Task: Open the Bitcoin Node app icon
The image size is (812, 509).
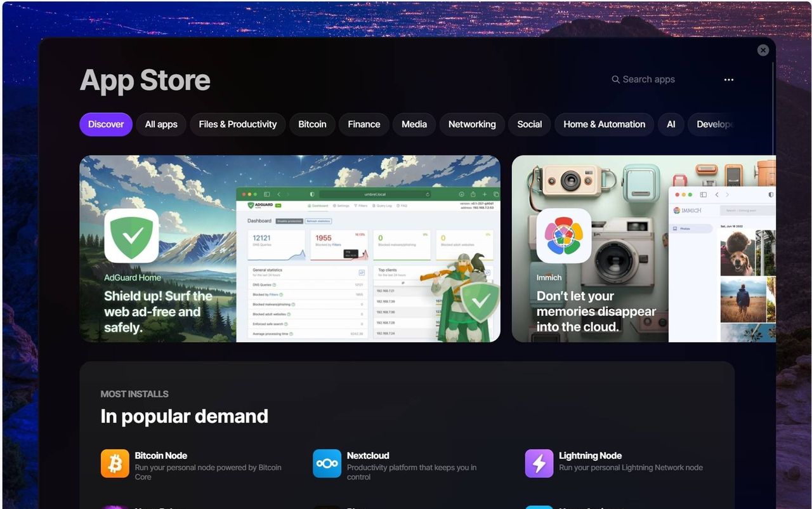Action: coord(115,463)
